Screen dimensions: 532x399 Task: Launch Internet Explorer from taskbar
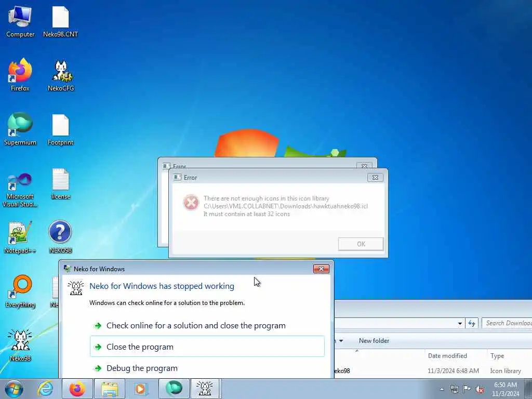tap(46, 389)
